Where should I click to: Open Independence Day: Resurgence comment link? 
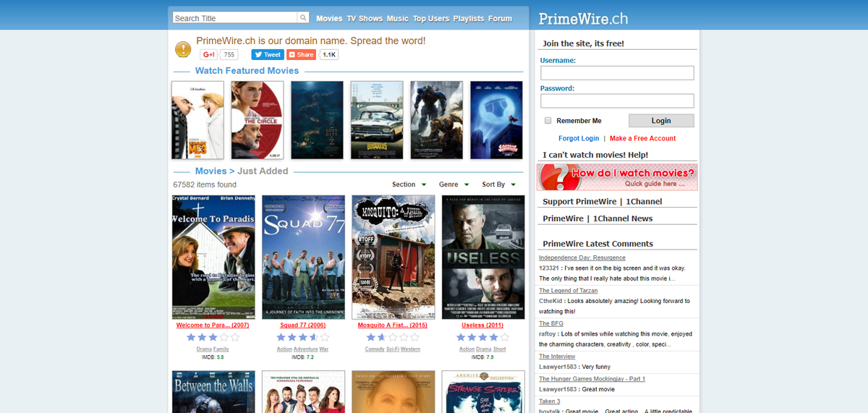[582, 257]
